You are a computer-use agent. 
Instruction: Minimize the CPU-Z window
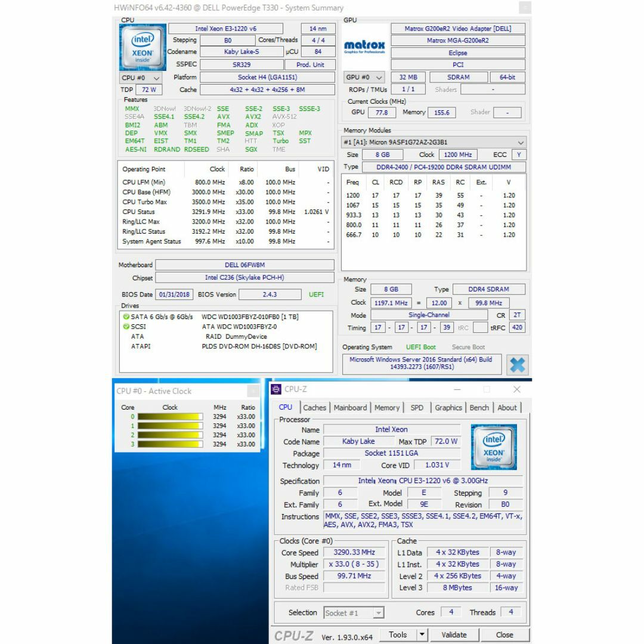(457, 389)
